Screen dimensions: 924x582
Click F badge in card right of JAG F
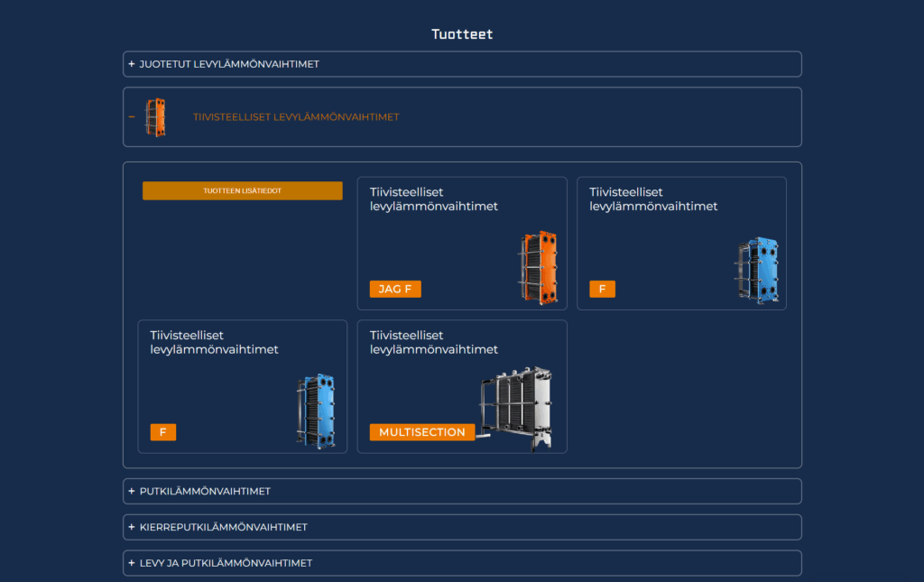tap(602, 290)
